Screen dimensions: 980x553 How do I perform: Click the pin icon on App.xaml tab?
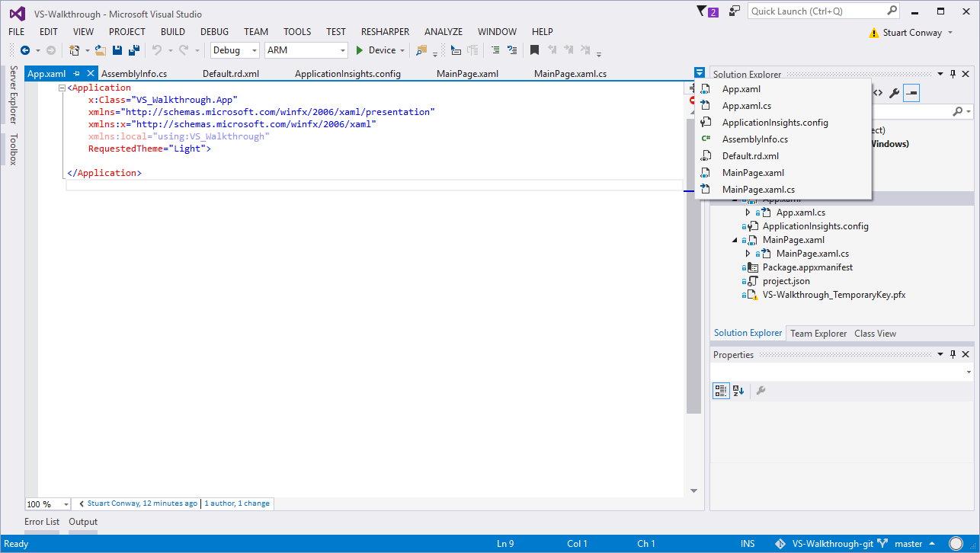click(x=77, y=74)
